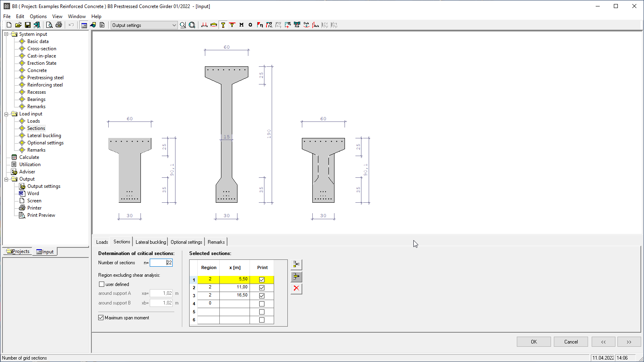644x362 pixels.
Task: Click the input window toolbar icon
Action: [x=84, y=25]
